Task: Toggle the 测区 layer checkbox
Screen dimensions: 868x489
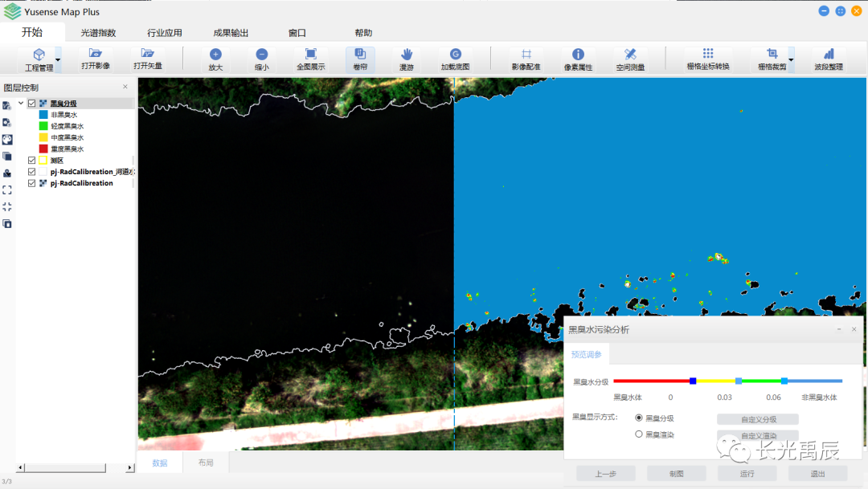Action: click(x=32, y=161)
